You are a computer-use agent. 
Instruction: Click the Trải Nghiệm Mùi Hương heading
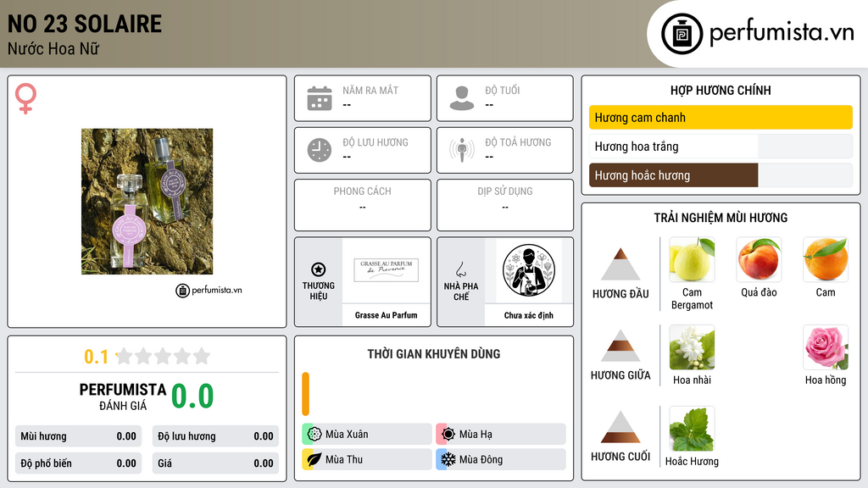[x=721, y=218]
